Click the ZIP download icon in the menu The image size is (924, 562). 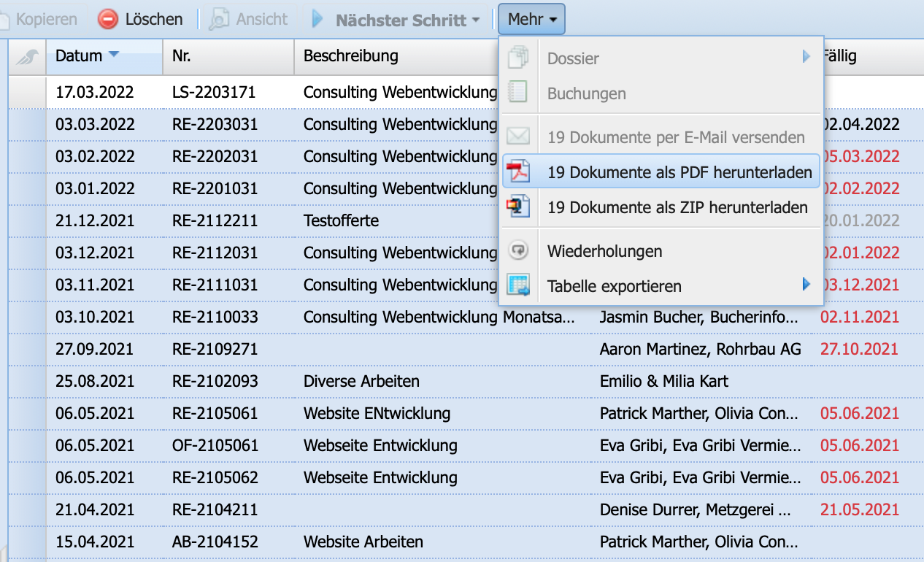coord(520,207)
